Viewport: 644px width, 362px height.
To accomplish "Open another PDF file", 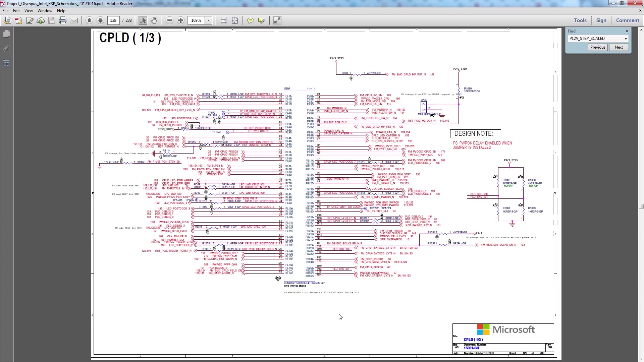I will point(7,20).
